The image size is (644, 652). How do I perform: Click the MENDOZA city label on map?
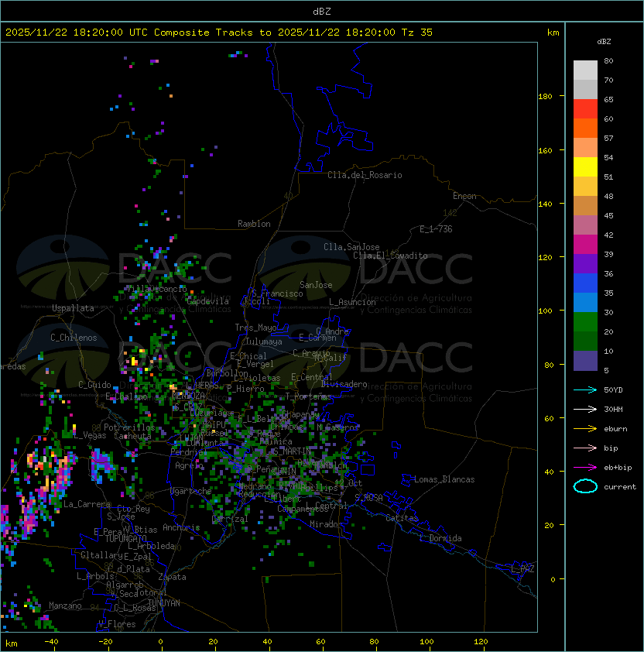coord(188,395)
